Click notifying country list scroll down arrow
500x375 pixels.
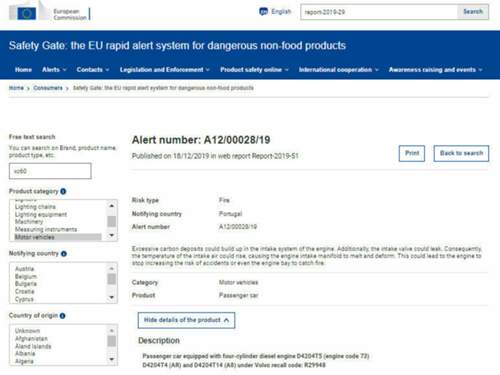click(x=112, y=297)
